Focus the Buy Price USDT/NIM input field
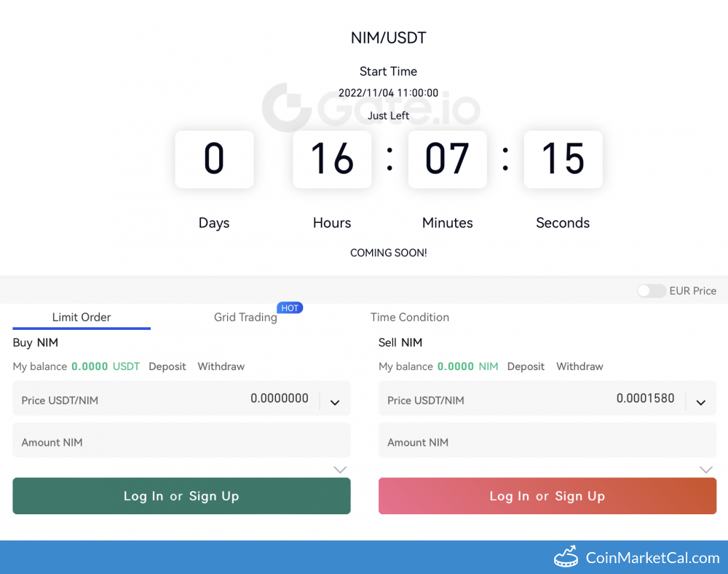The height and width of the screenshot is (574, 728). (x=167, y=399)
